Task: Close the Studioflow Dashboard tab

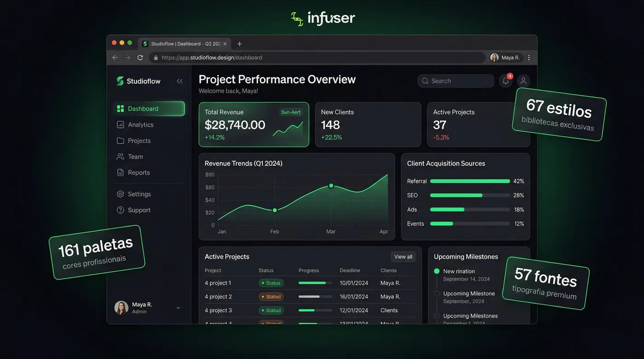Action: [x=225, y=44]
